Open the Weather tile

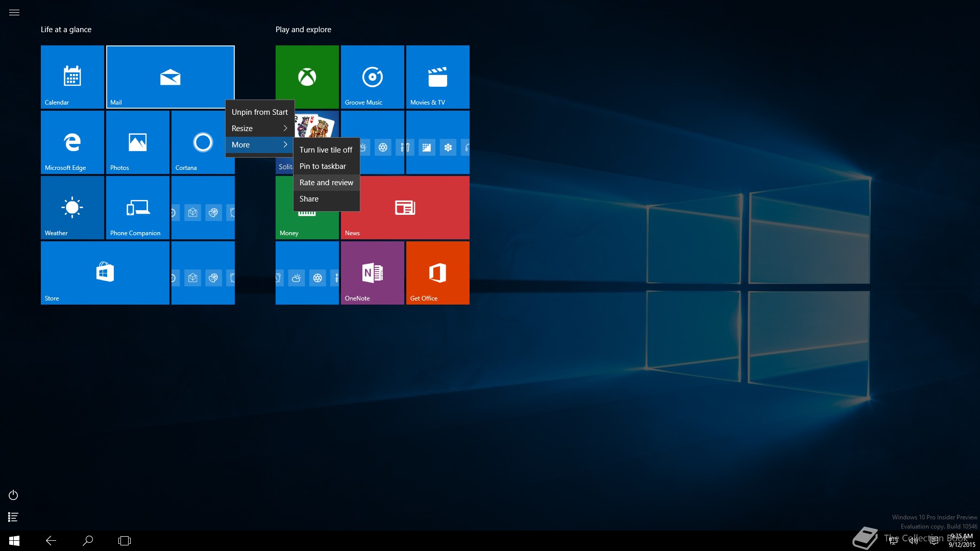pos(72,208)
